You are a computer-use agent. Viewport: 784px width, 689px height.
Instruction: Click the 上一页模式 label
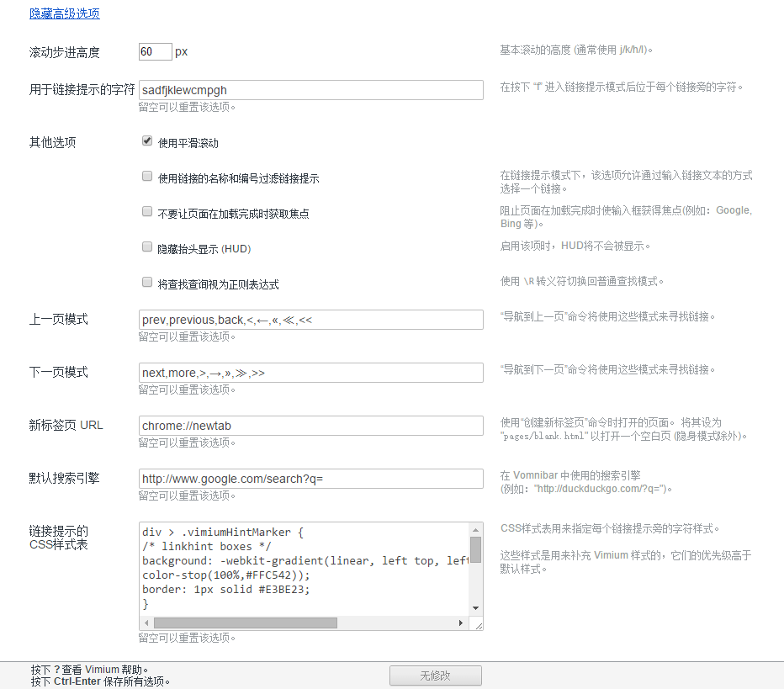[x=59, y=319]
